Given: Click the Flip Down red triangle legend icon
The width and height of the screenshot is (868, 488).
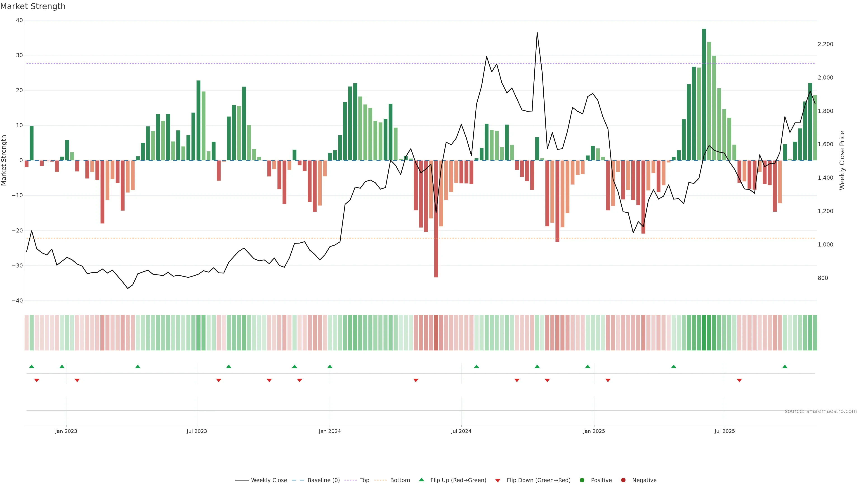Looking at the screenshot, I should click(498, 481).
